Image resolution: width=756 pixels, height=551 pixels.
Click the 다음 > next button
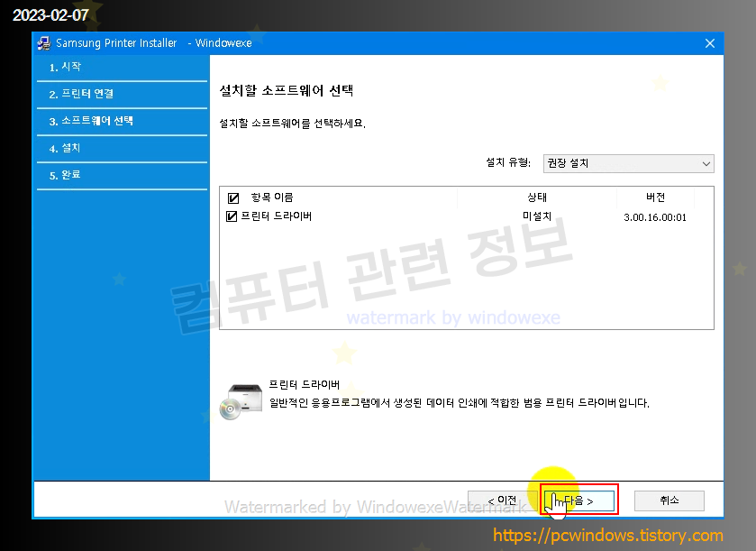click(579, 500)
